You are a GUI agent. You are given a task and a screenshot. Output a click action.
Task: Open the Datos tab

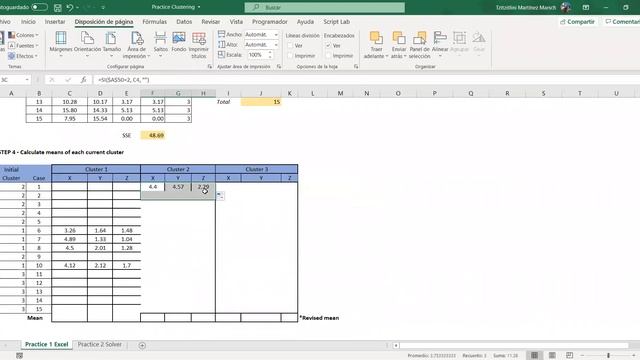click(184, 22)
